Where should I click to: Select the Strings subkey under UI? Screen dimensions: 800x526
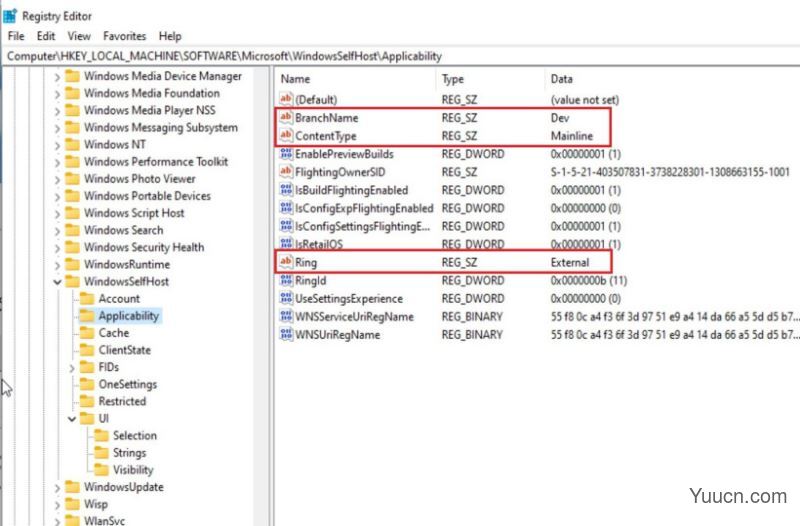coord(130,453)
